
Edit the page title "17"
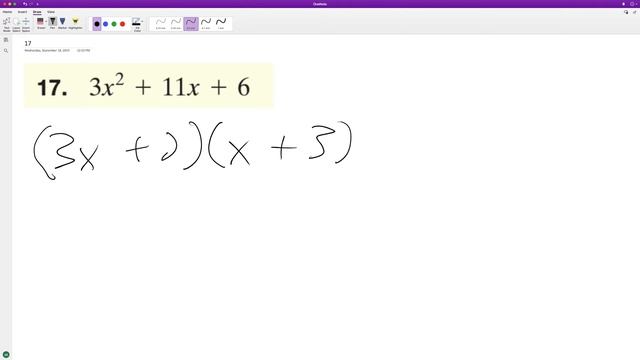[x=28, y=43]
